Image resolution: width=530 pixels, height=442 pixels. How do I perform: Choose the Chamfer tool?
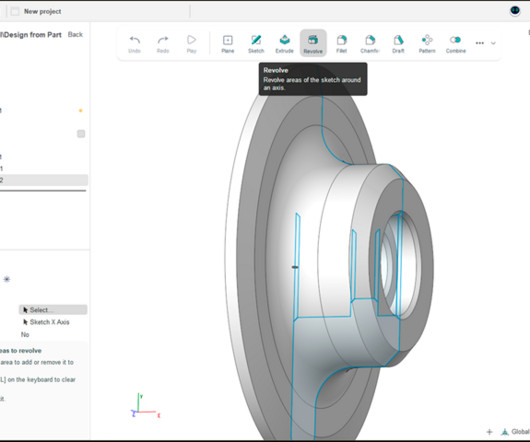coord(370,44)
